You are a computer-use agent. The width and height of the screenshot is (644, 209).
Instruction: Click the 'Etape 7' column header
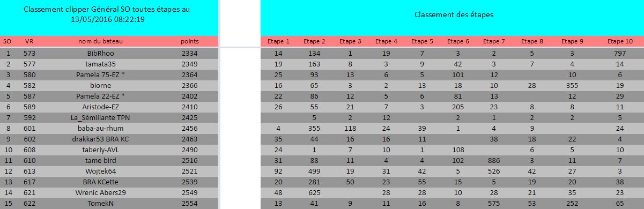(494, 41)
